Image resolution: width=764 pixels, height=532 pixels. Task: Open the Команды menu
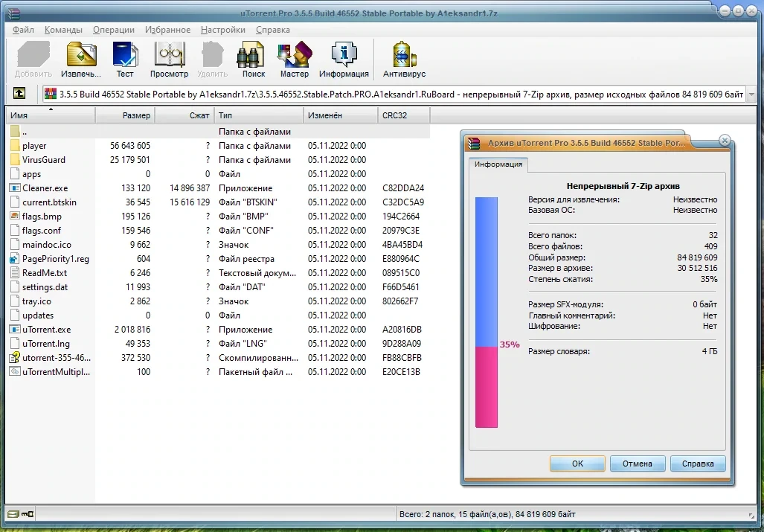point(63,30)
